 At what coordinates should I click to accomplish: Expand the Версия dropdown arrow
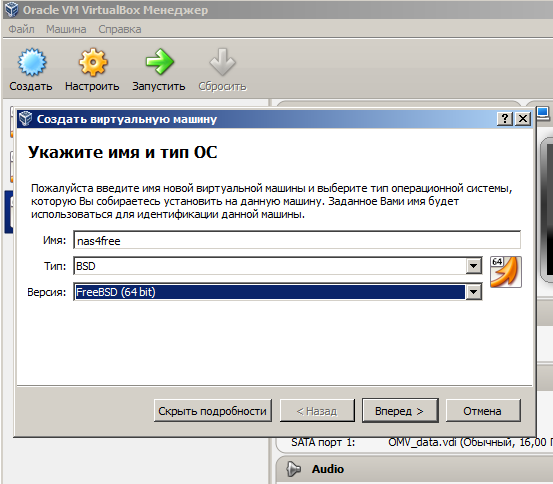tap(474, 292)
